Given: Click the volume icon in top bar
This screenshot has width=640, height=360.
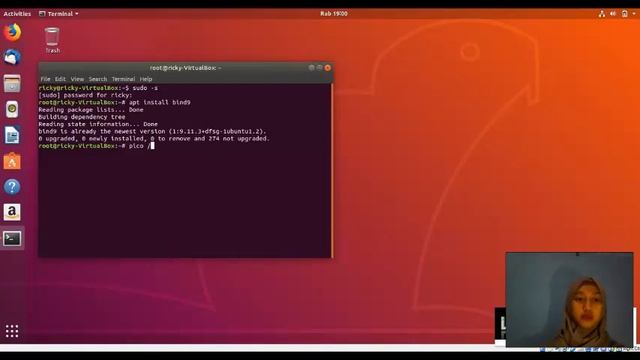Looking at the screenshot, I should (x=613, y=13).
